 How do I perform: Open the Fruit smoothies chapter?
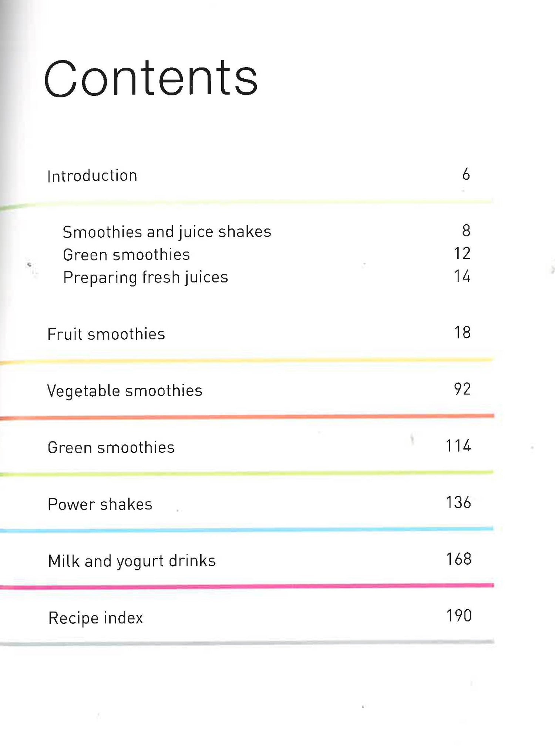(x=106, y=334)
